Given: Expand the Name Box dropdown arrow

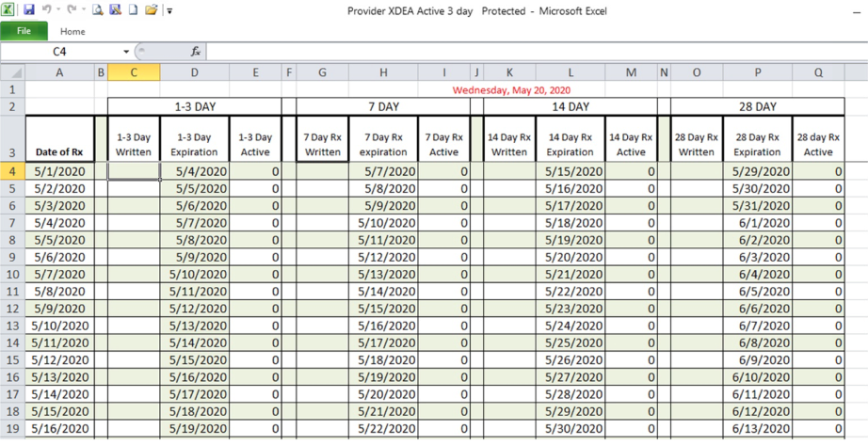Looking at the screenshot, I should [126, 52].
